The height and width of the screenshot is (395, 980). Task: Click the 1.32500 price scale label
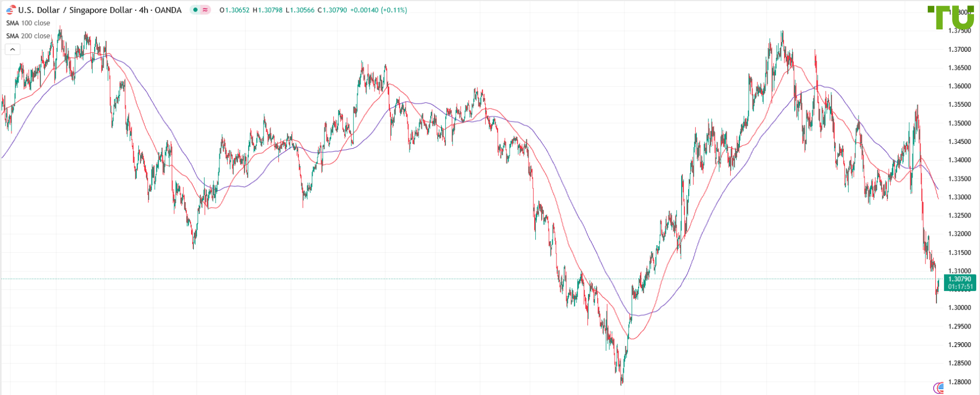(959, 216)
